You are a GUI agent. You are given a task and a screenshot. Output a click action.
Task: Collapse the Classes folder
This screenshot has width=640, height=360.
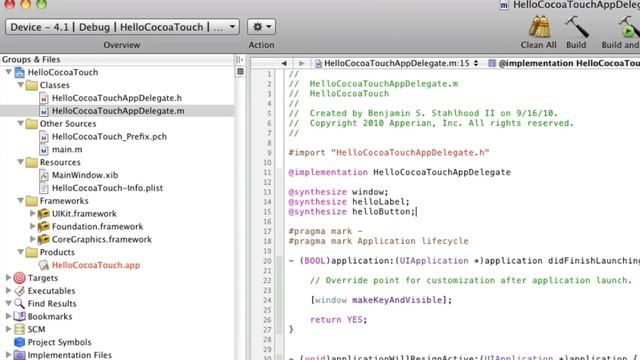[x=20, y=84]
